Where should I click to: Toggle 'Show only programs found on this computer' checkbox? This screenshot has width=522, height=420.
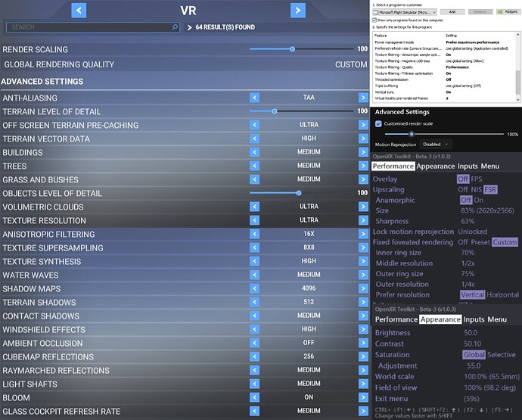coord(375,19)
